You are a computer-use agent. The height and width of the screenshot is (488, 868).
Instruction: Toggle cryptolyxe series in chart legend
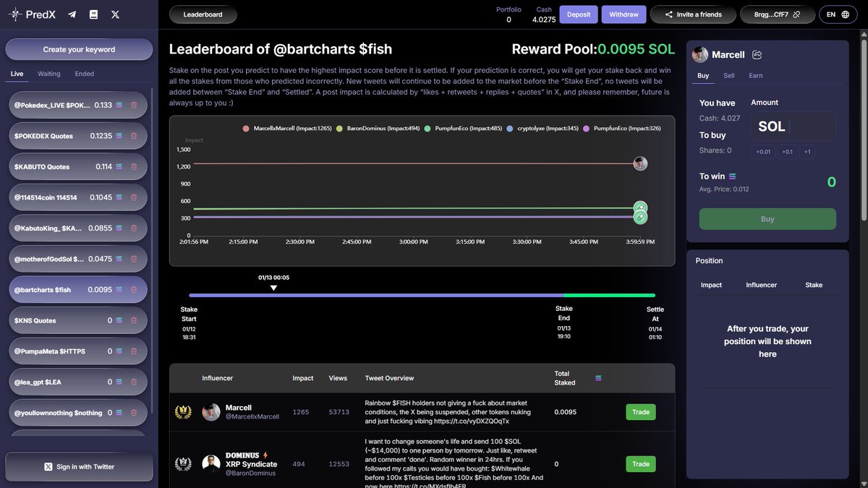click(x=542, y=128)
